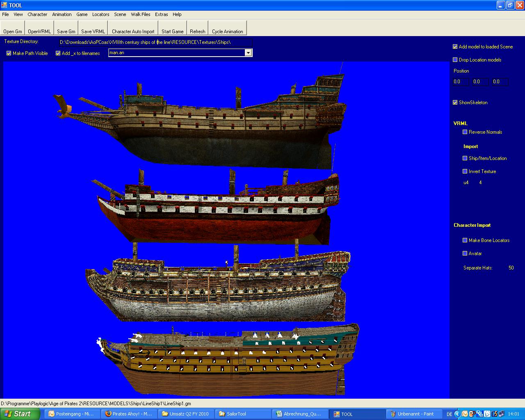The height and width of the screenshot is (420, 525).
Task: Click the TOOL application title bar icon
Action: click(x=5, y=5)
